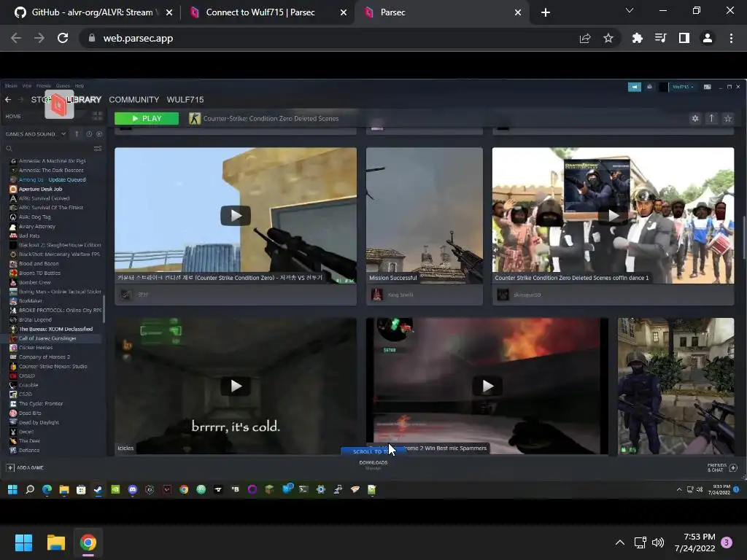Bookmark this page star icon

pos(608,38)
